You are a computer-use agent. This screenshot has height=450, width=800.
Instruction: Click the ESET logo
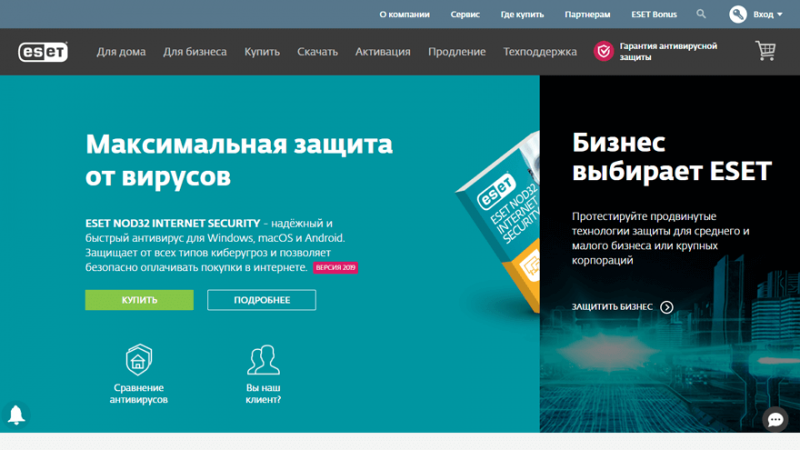pyautogui.click(x=43, y=52)
